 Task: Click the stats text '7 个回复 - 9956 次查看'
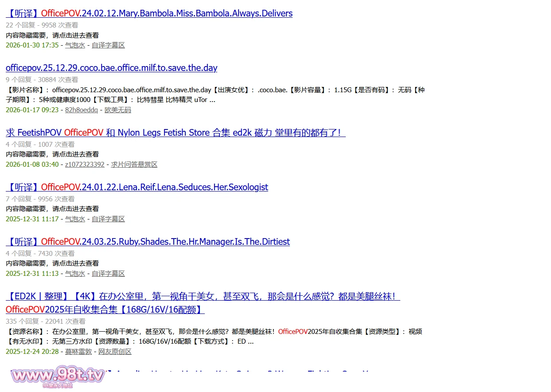pyautogui.click(x=40, y=199)
